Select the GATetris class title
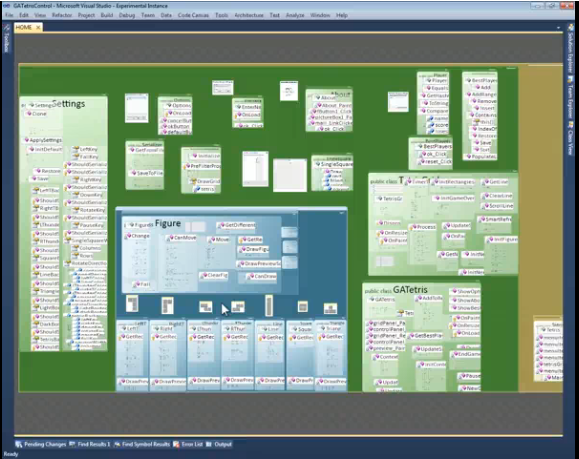Viewport: 579px width, 459px height. point(410,290)
